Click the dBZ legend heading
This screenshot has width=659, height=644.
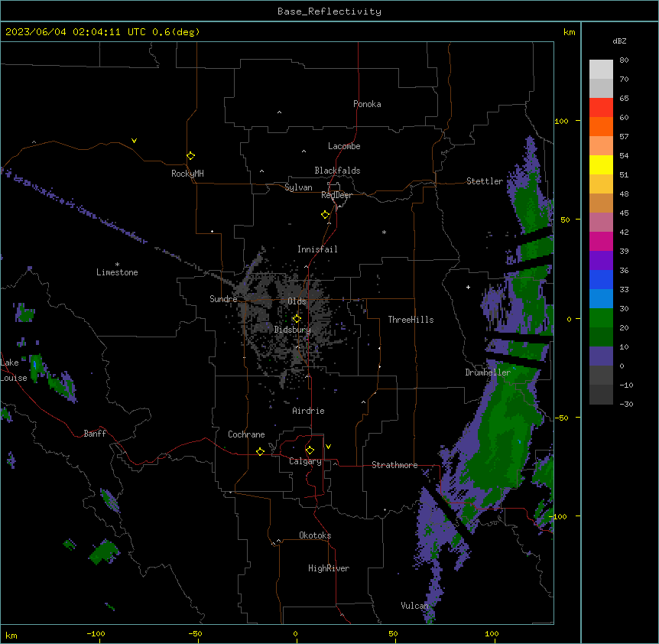click(x=619, y=41)
